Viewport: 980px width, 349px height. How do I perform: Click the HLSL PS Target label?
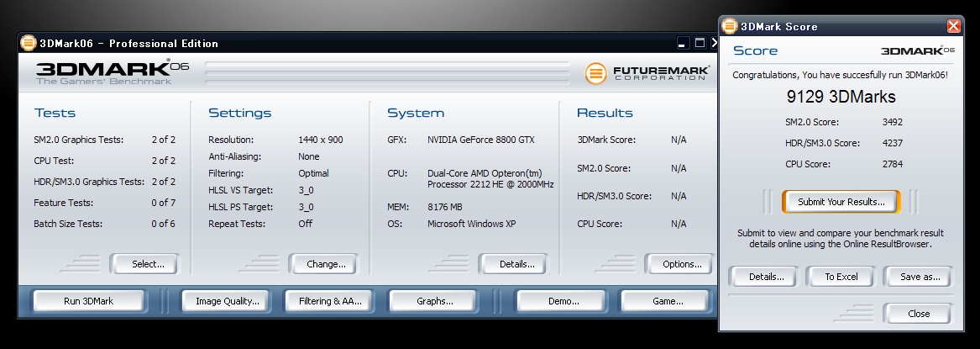241,206
